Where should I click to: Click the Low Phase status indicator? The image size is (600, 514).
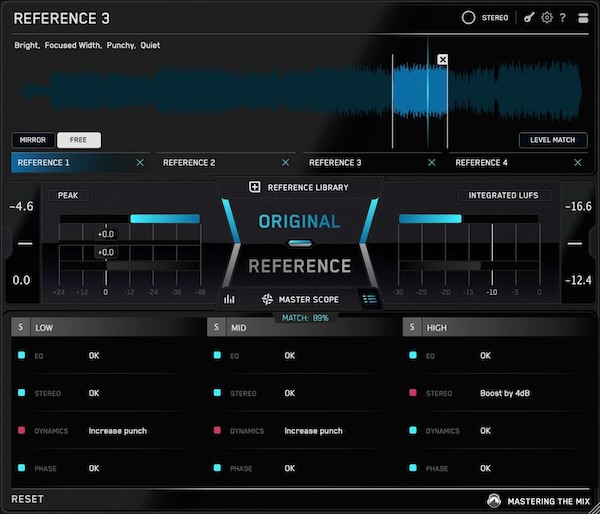coord(22,468)
